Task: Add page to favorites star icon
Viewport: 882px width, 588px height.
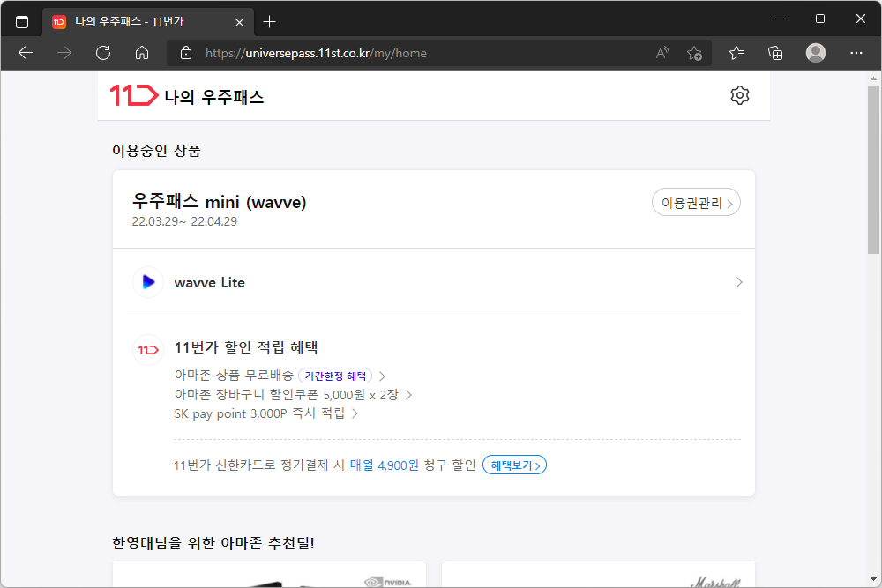Action: pyautogui.click(x=694, y=53)
